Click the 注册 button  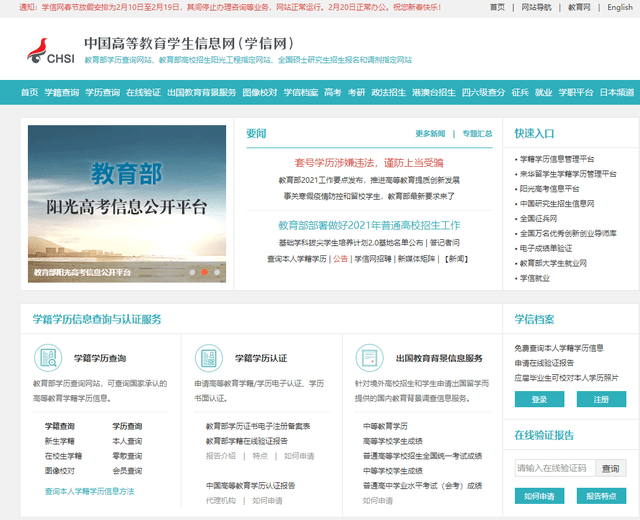[x=600, y=399]
